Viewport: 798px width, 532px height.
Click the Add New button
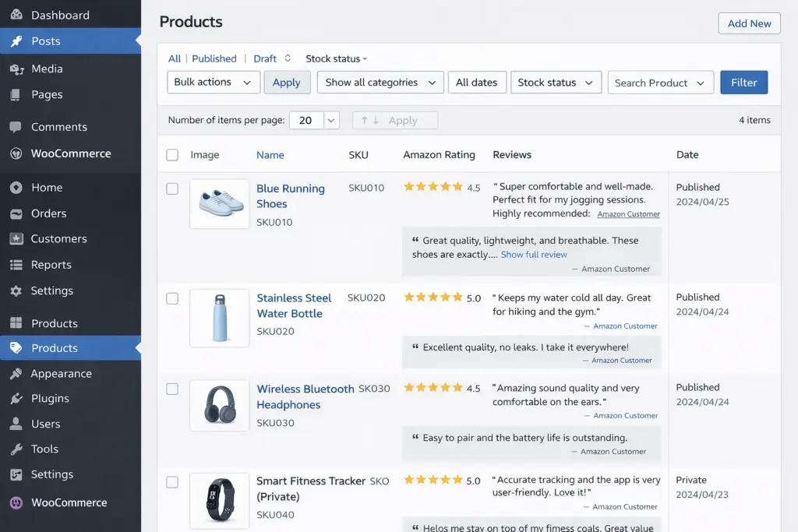[748, 23]
